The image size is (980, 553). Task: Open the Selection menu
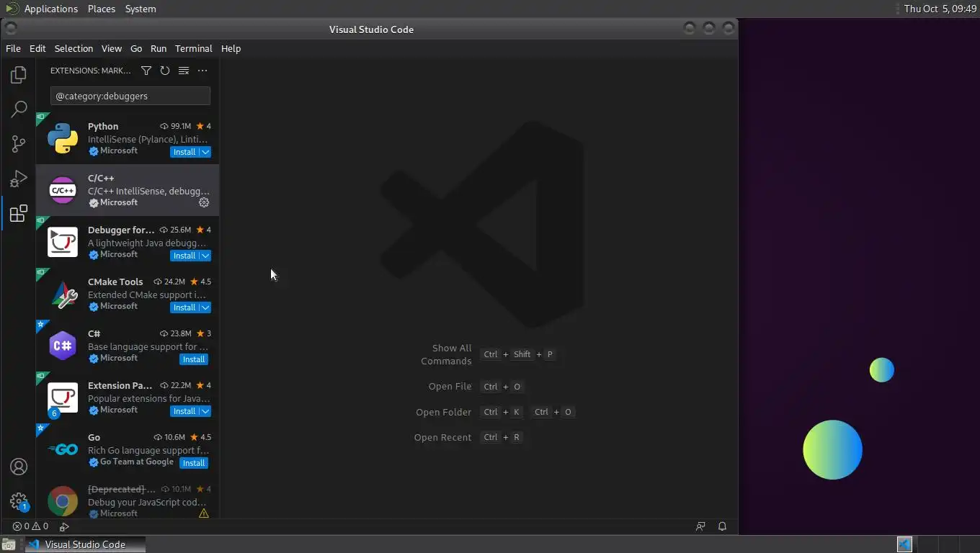(x=73, y=48)
